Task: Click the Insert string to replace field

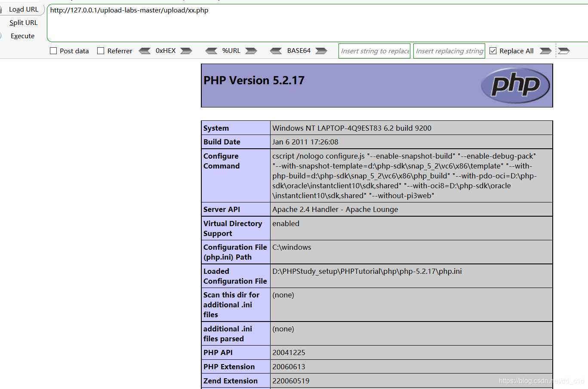Action: [374, 51]
